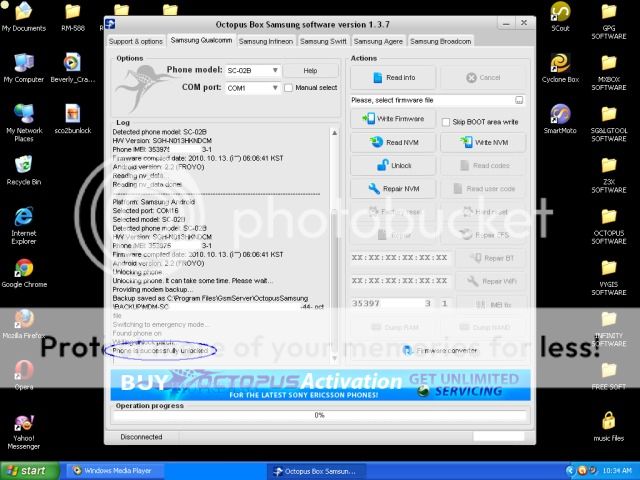Click the Operation progress bar
The width and height of the screenshot is (640, 480).
point(320,415)
